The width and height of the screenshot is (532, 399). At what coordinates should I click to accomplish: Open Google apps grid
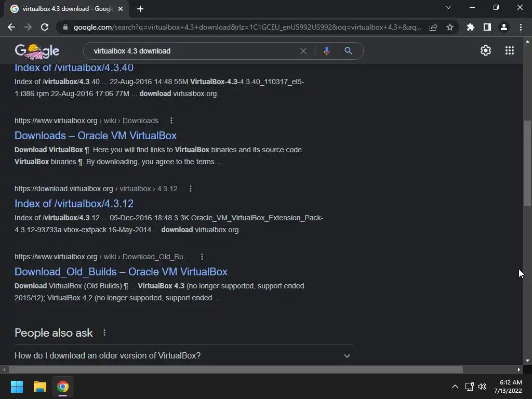tap(509, 50)
